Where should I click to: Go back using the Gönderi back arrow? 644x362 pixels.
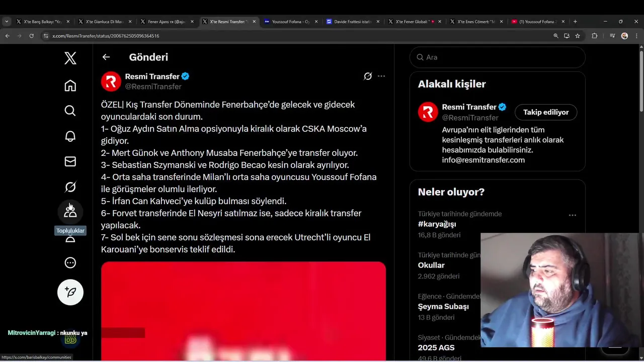click(x=106, y=57)
